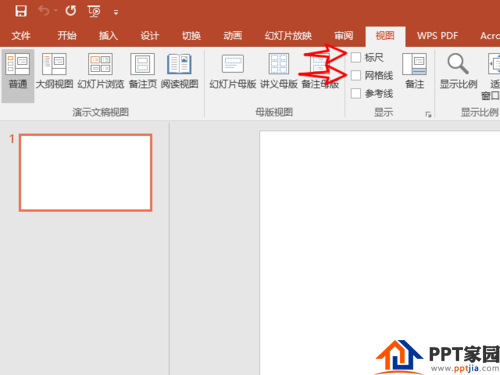Select 备注页 notes page view
Screen dimensions: 500x375
click(143, 72)
